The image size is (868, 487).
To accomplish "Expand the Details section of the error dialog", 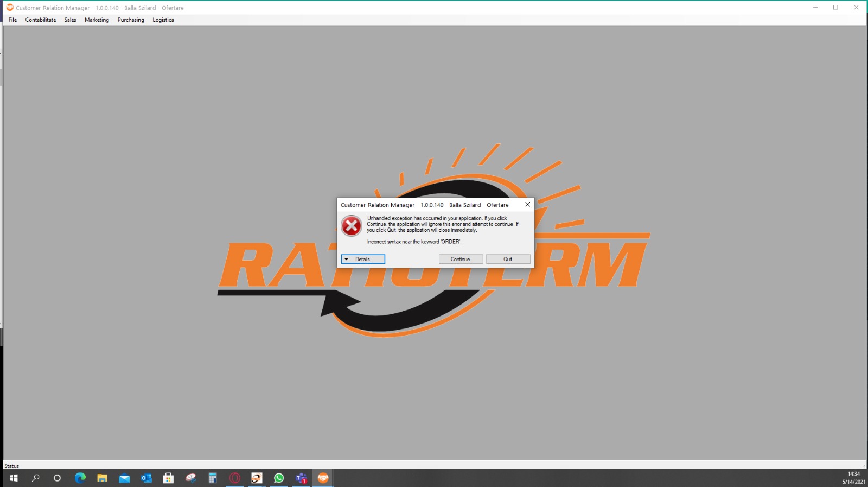I will [363, 260].
